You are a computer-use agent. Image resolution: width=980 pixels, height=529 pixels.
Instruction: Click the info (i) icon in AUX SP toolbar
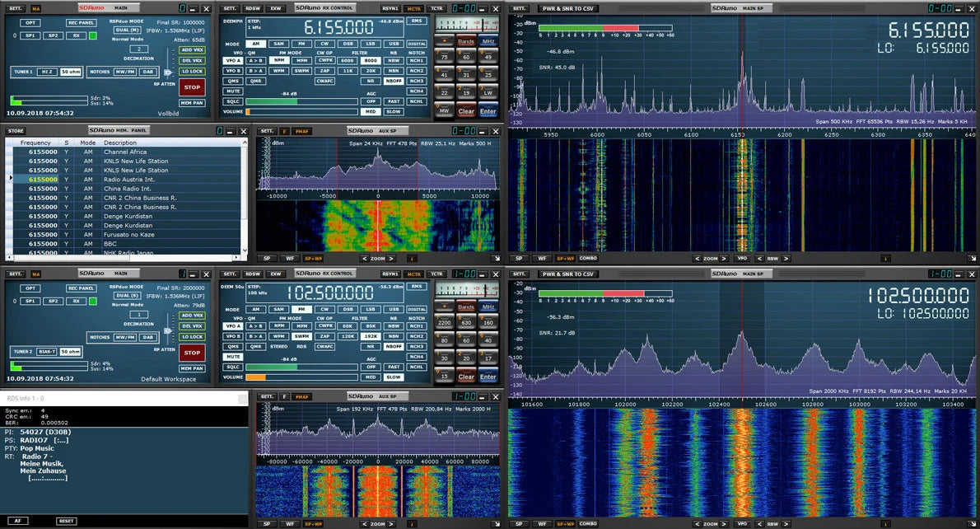point(412,259)
